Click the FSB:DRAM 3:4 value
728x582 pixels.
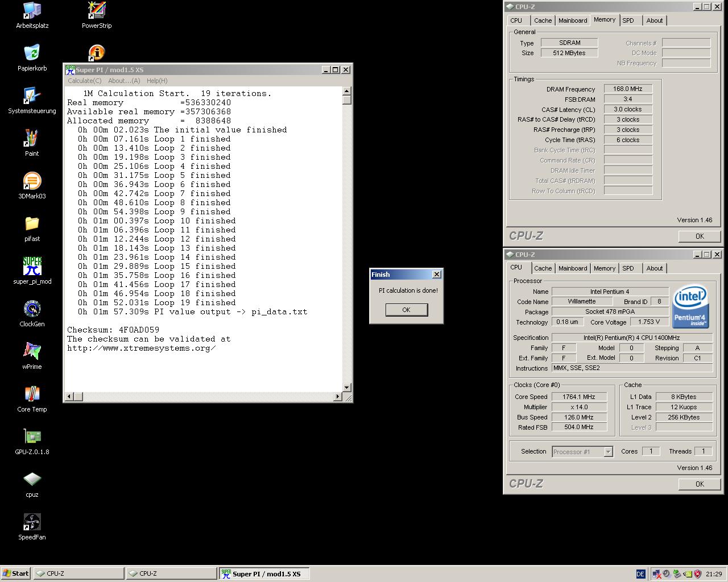(x=628, y=99)
